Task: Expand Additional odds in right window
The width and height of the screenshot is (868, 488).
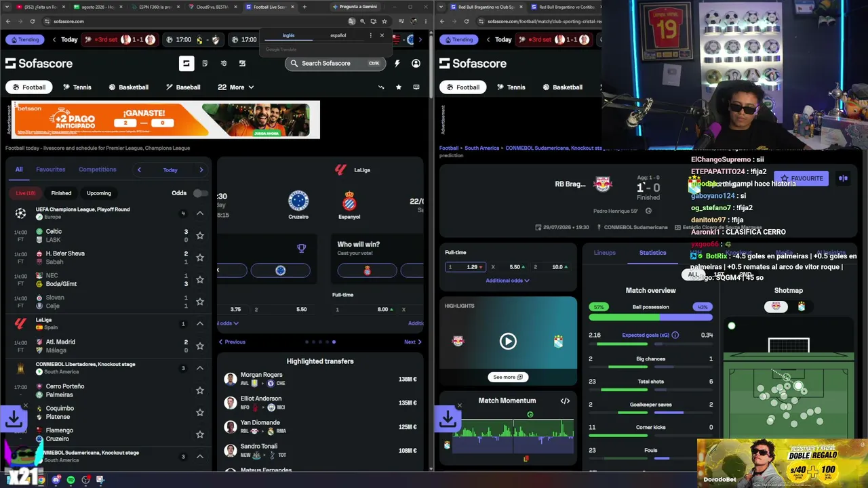Action: click(x=507, y=281)
